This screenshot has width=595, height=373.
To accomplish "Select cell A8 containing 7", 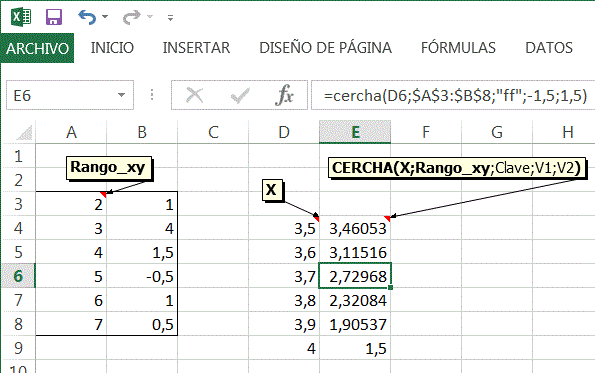I will pyautogui.click(x=71, y=324).
